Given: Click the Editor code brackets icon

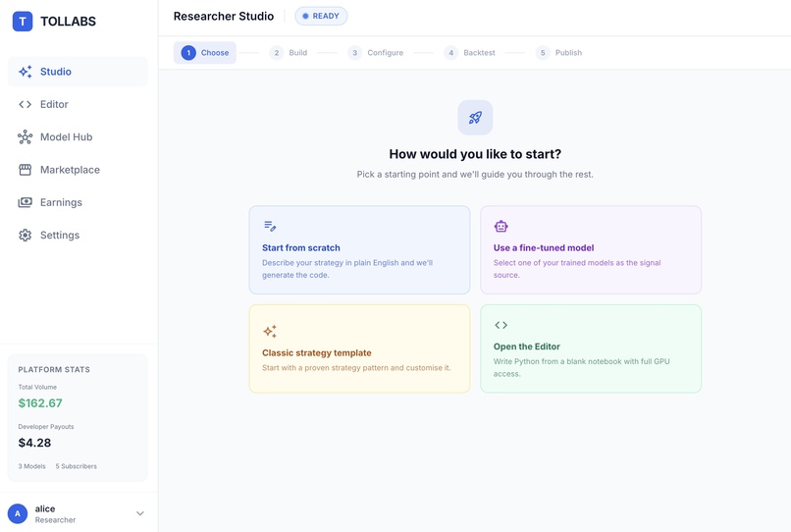Looking at the screenshot, I should click(26, 104).
